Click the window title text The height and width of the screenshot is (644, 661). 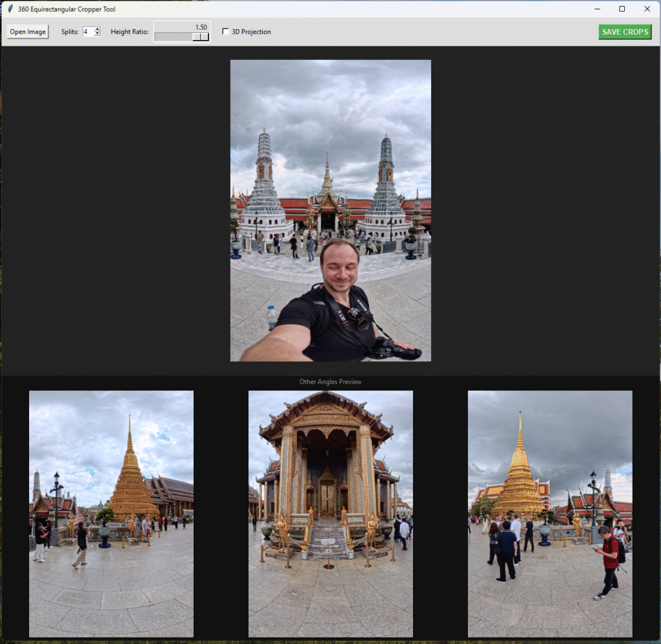coord(66,9)
